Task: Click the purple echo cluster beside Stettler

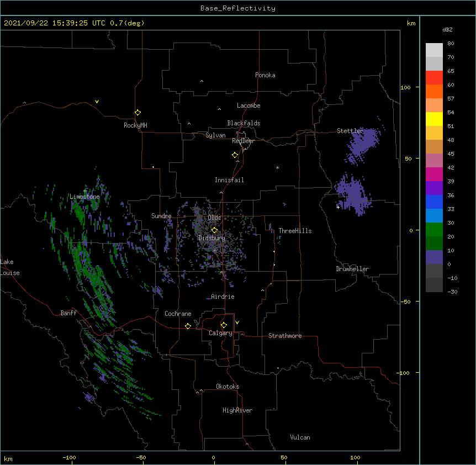Action: pos(364,144)
